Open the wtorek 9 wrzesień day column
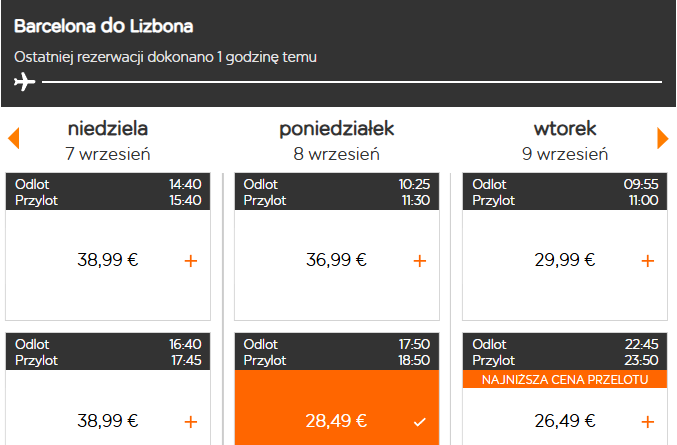The image size is (677, 445). 565,141
